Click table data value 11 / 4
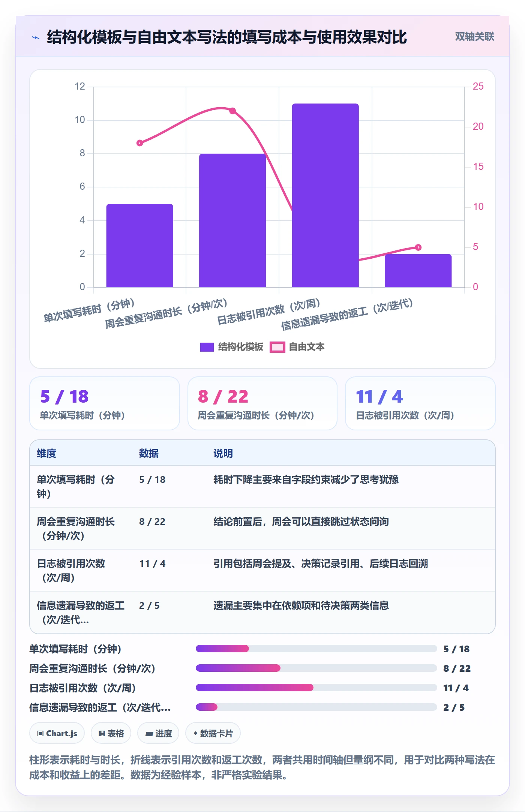525x812 pixels. tap(152, 563)
